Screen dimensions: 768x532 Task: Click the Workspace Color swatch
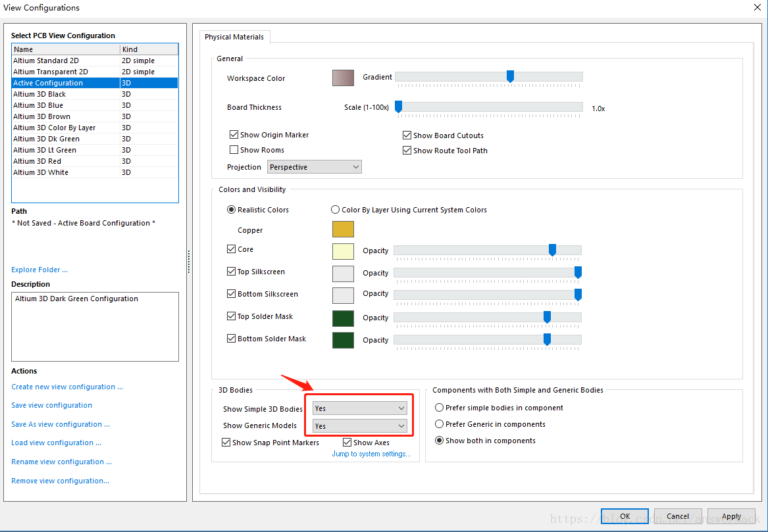(x=343, y=78)
